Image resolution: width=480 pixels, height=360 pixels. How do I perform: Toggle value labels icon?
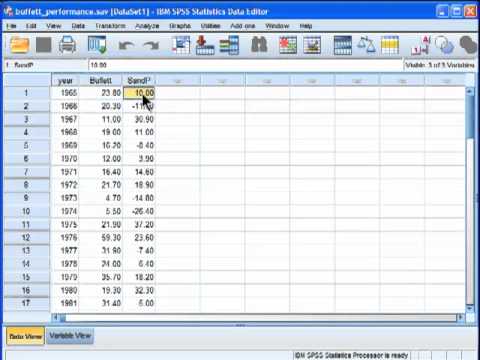tap(420, 45)
